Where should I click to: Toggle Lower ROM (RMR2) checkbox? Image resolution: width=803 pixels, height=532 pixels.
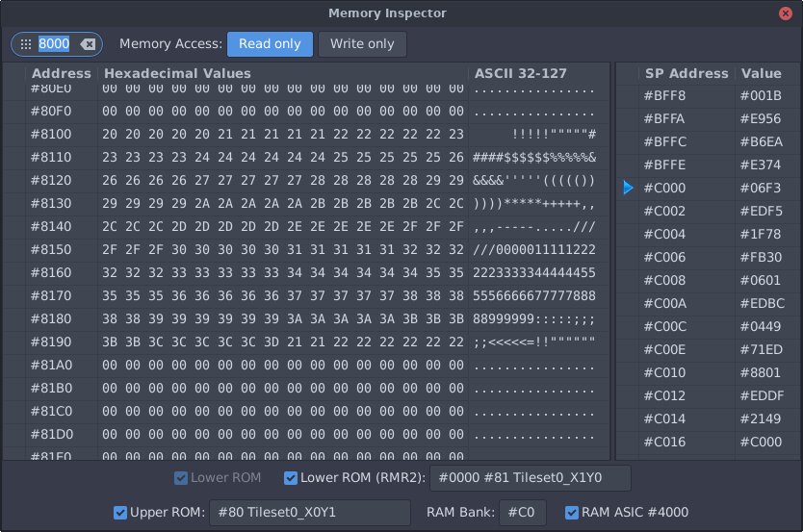pos(291,478)
